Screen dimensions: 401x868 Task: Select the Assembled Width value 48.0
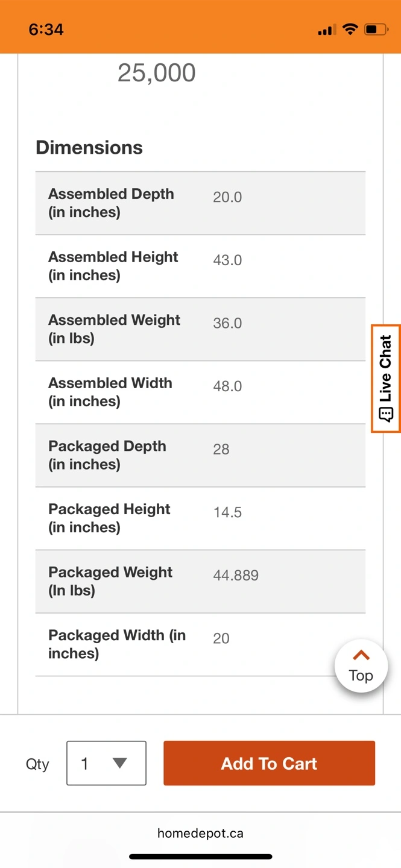point(227,386)
